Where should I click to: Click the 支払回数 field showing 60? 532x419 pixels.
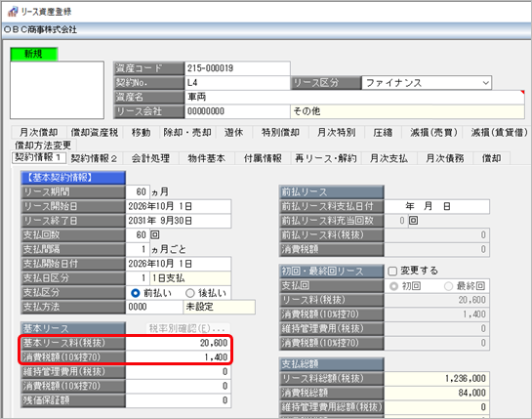coord(138,235)
